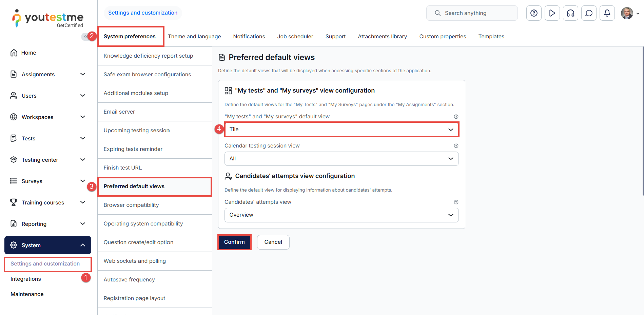Screen dimensions: 644x315
Task: Open the chat bubble icon
Action: coord(589,13)
